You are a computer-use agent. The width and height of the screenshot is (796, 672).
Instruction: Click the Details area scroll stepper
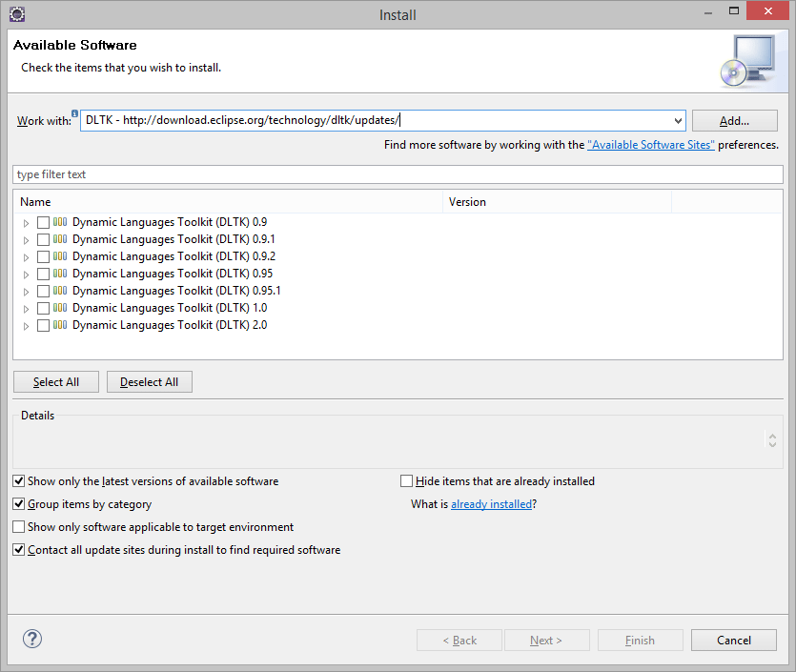click(x=772, y=439)
